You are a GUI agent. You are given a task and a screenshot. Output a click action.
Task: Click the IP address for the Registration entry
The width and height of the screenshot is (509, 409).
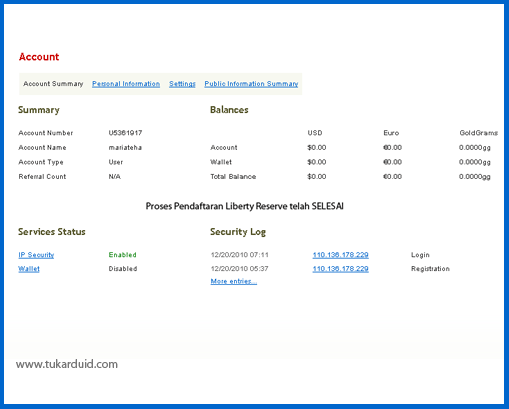coord(340,269)
